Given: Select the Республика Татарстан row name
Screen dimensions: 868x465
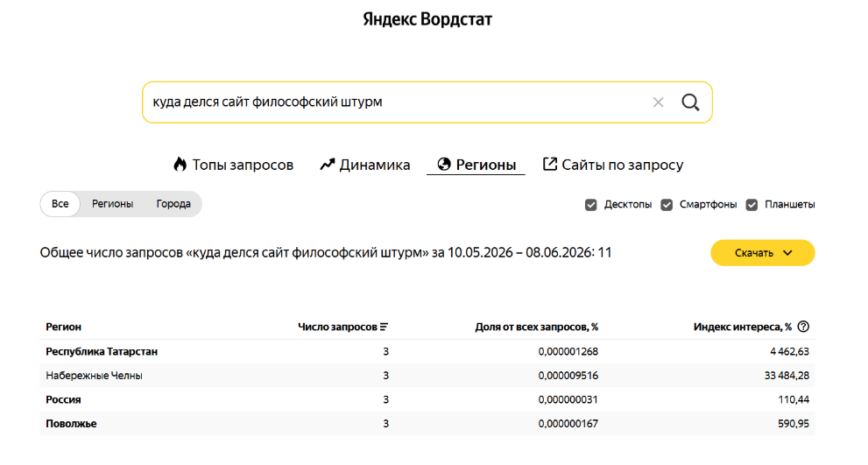Looking at the screenshot, I should (x=102, y=351).
